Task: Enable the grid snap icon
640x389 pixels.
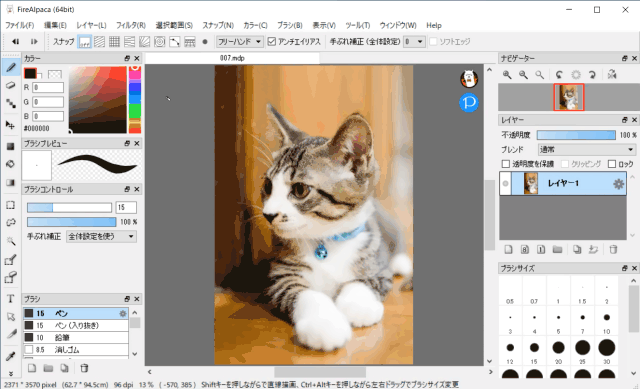Action: (x=114, y=42)
